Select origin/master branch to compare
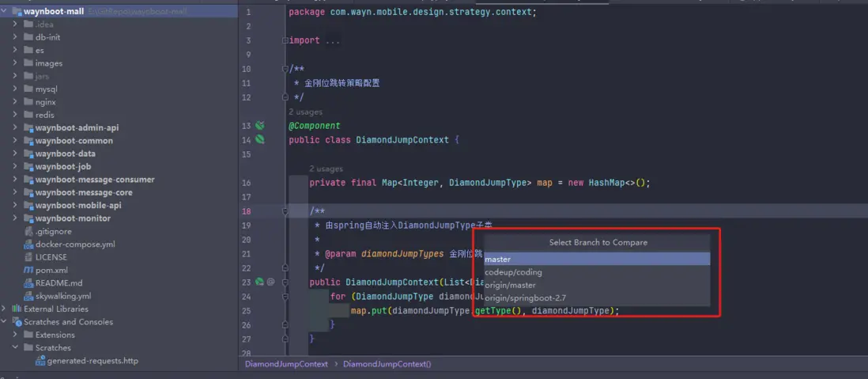The image size is (868, 379). tap(597, 285)
